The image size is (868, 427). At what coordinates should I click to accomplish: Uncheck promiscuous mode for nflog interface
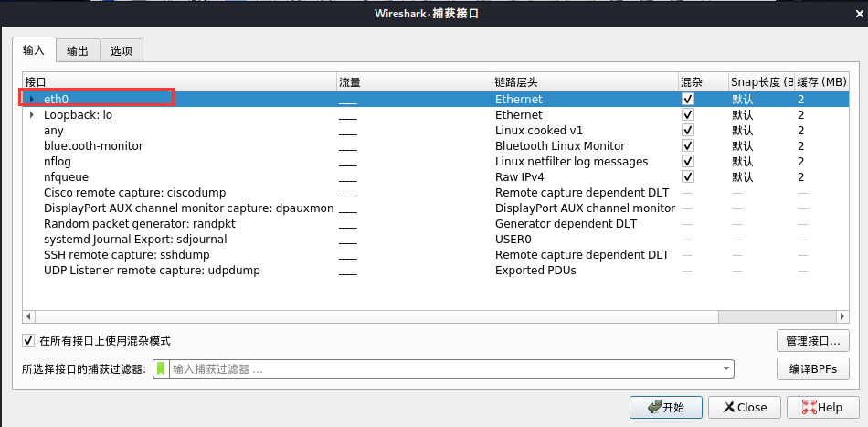[x=688, y=162]
